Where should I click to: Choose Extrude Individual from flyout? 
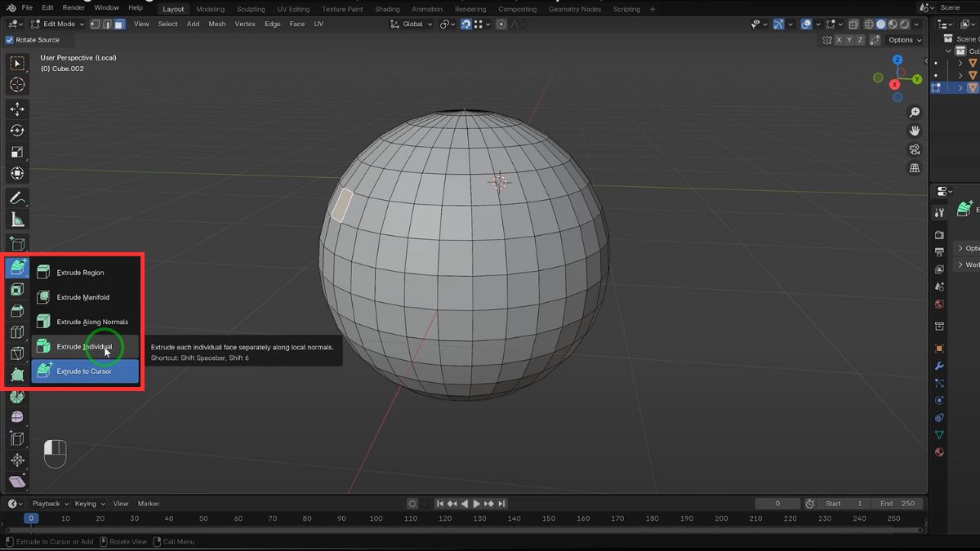(x=84, y=347)
